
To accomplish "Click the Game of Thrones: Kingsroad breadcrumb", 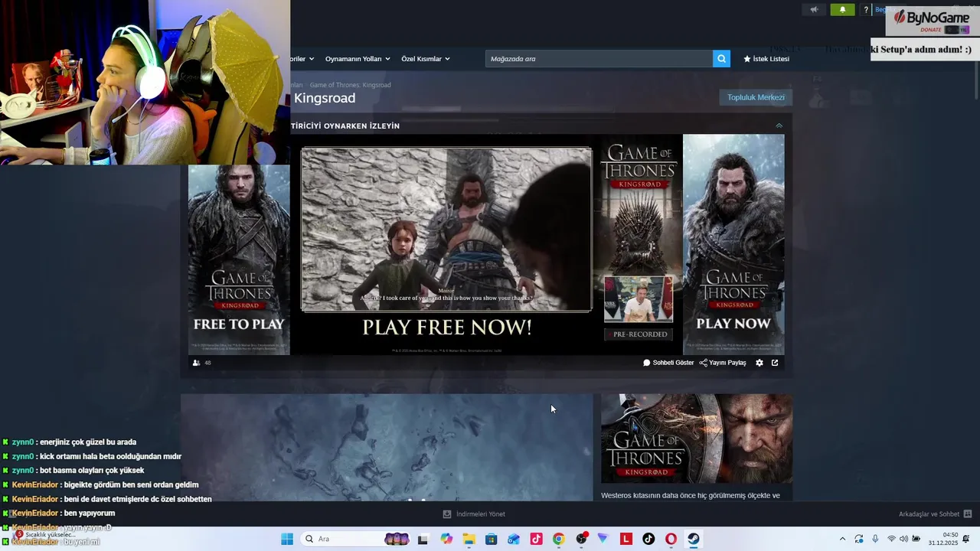I will click(x=350, y=85).
